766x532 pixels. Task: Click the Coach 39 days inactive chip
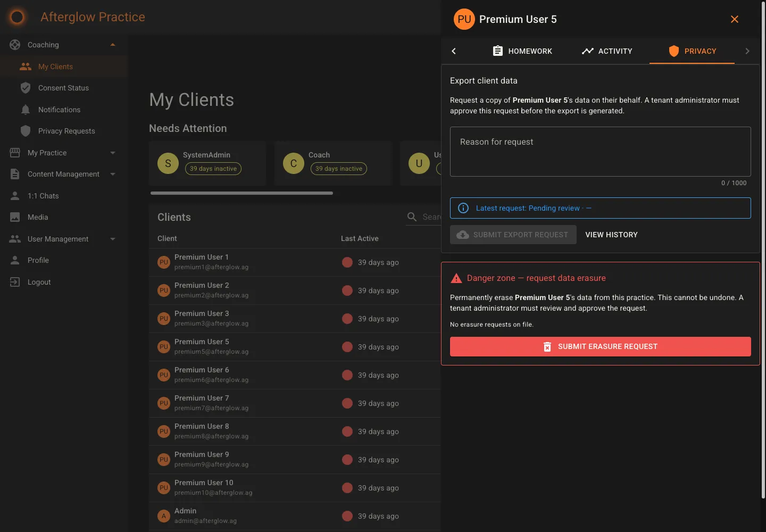click(x=339, y=169)
